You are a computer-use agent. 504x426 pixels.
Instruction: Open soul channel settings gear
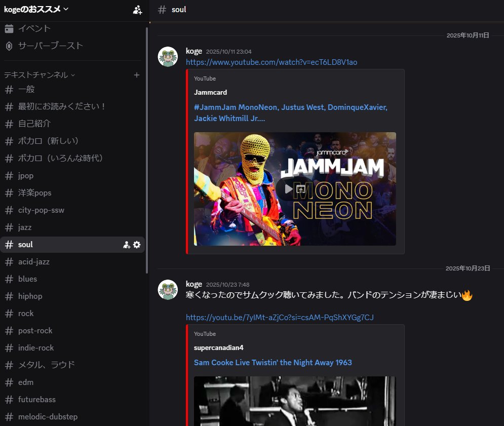pos(136,245)
